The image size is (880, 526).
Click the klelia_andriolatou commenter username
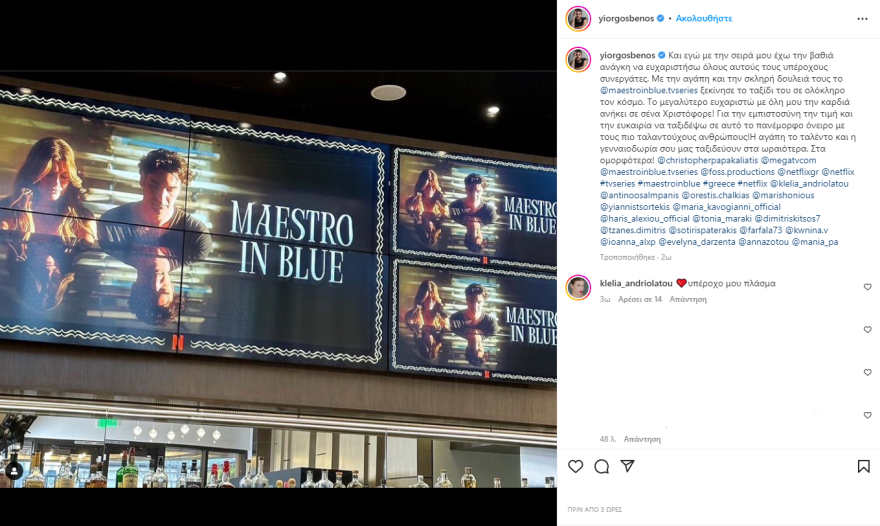[x=636, y=283]
